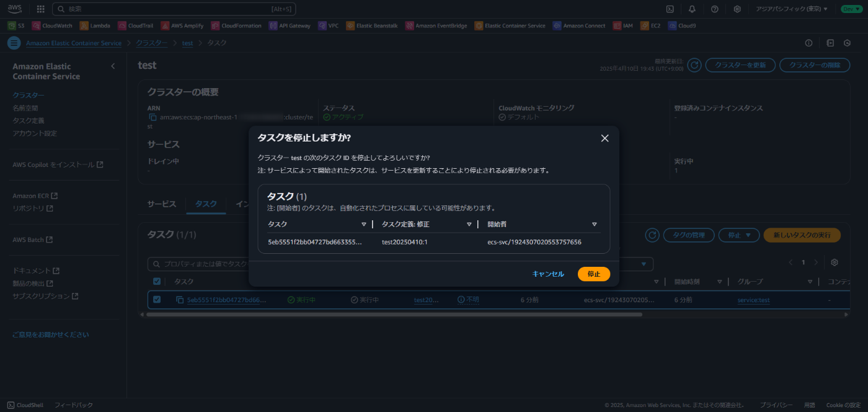Click the orange 停止 confirm button
This screenshot has width=868, height=412.
click(594, 274)
